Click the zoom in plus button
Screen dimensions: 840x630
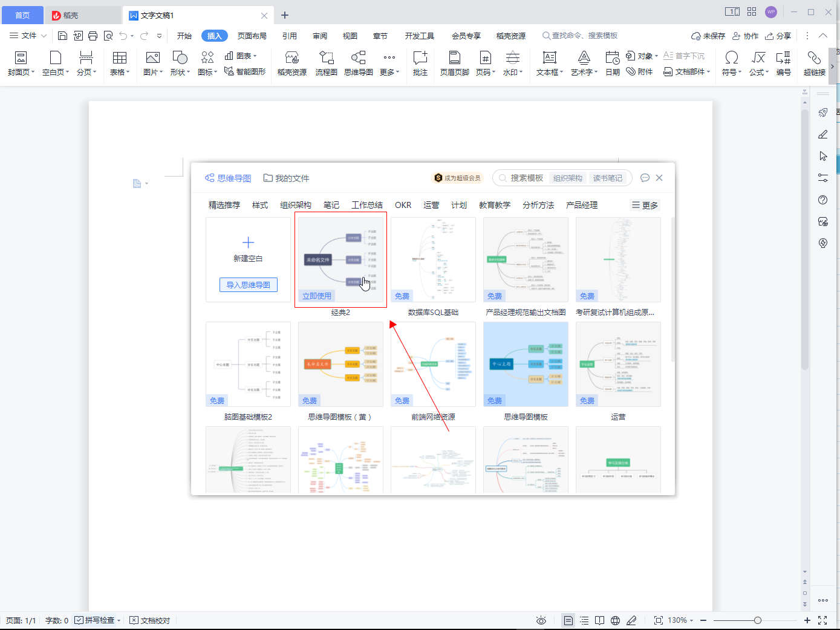tap(807, 620)
